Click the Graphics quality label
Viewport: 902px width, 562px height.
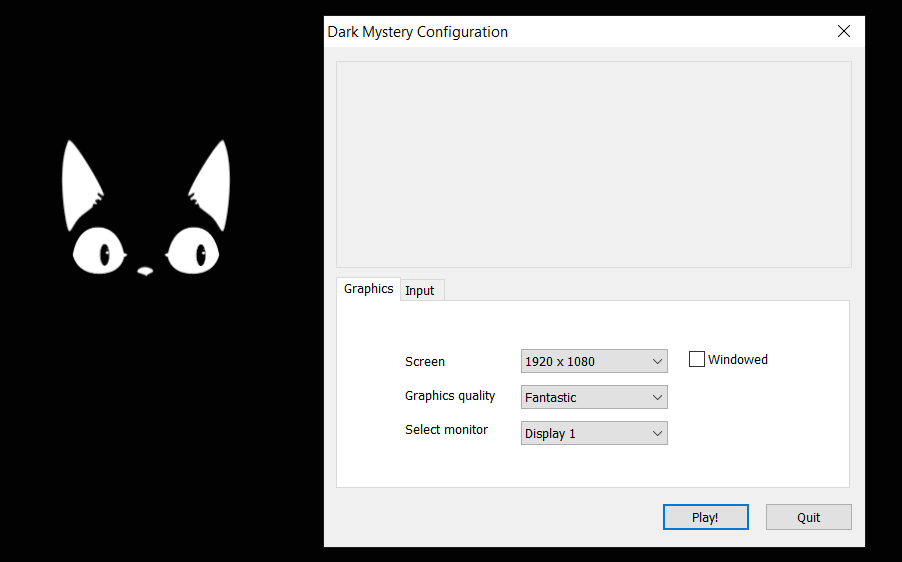click(x=450, y=396)
